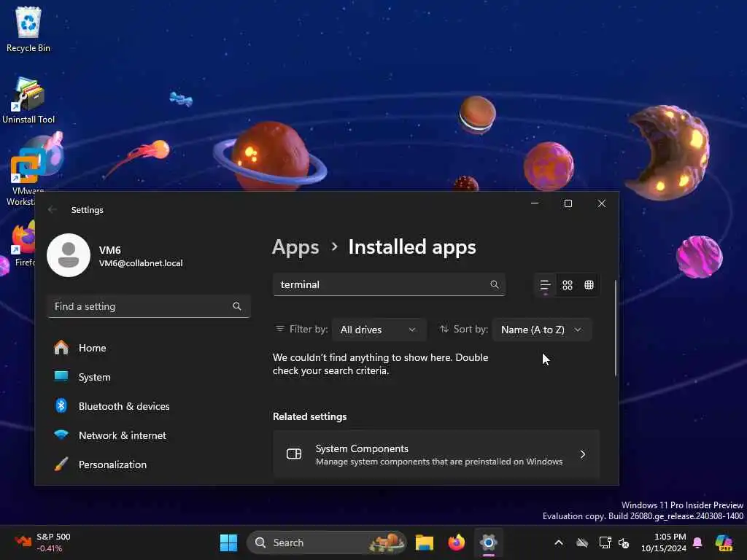Open File Explorer from taskbar

pos(424,542)
